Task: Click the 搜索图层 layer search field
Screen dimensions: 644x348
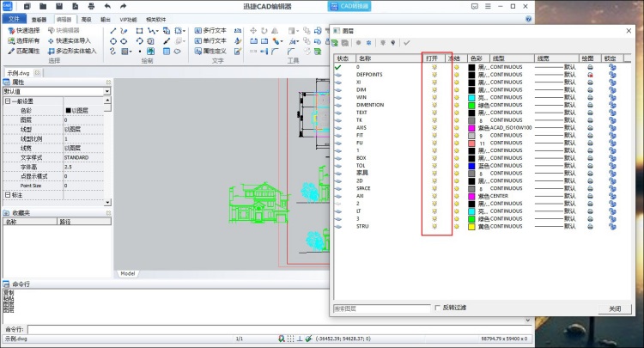Action: [x=381, y=308]
